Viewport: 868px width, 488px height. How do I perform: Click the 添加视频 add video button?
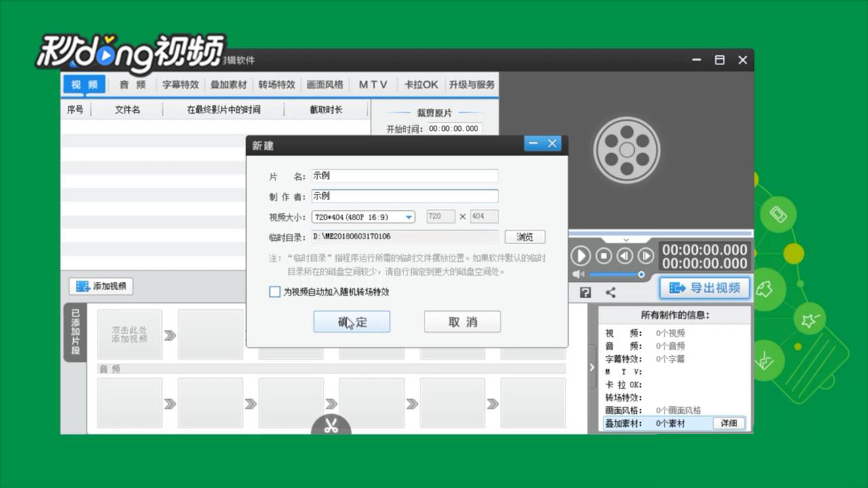tap(101, 286)
